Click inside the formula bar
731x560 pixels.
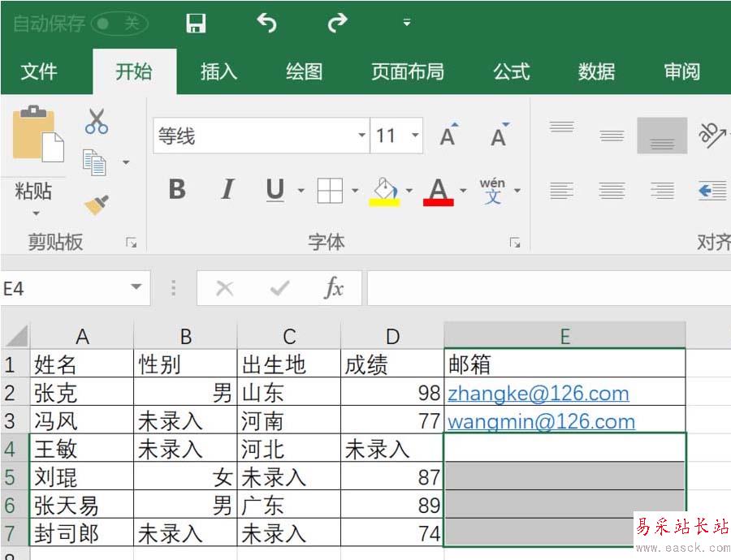tap(549, 288)
